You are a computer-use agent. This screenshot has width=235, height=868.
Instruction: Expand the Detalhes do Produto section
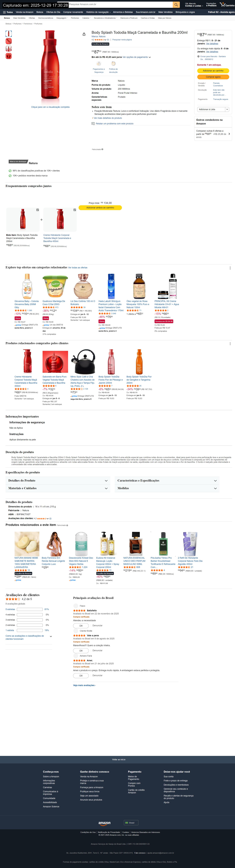(58, 481)
